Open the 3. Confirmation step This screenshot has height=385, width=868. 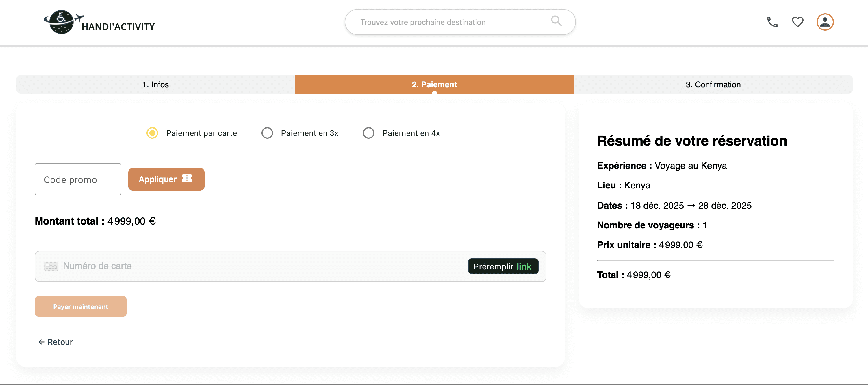[x=713, y=84]
